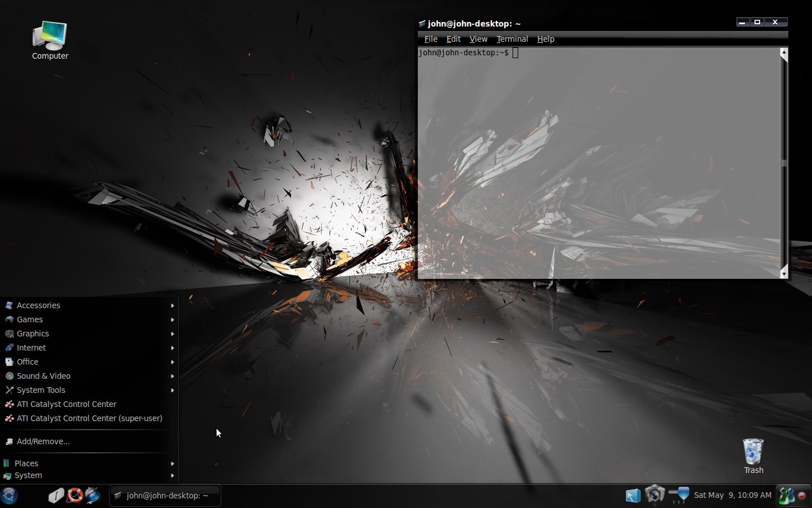The width and height of the screenshot is (812, 508).
Task: Close the terminal window
Action: tap(775, 22)
